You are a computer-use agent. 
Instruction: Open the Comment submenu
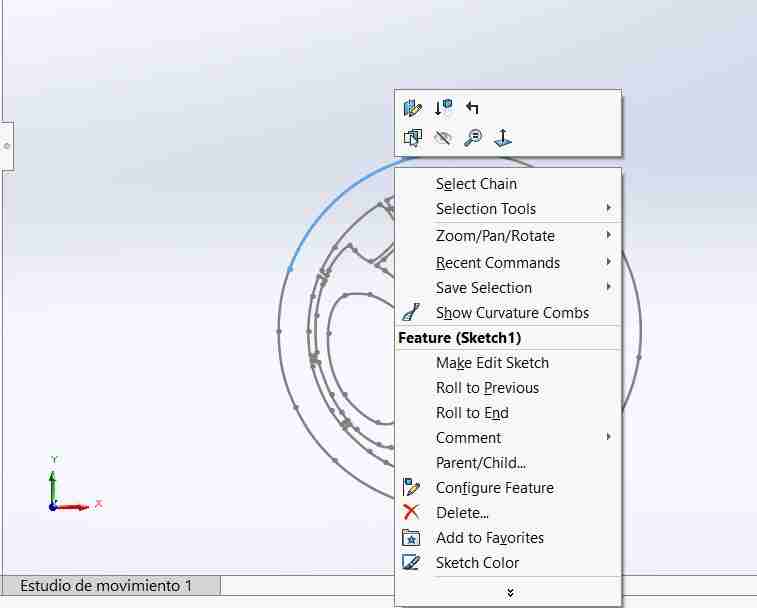click(x=508, y=438)
